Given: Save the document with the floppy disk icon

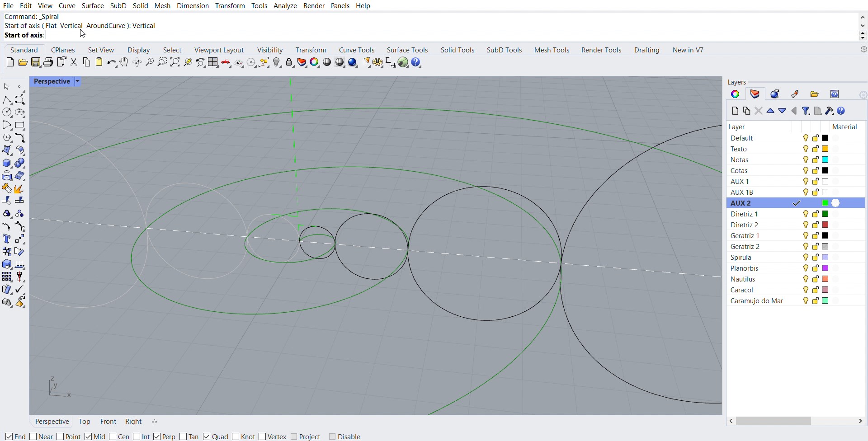Looking at the screenshot, I should coord(36,62).
